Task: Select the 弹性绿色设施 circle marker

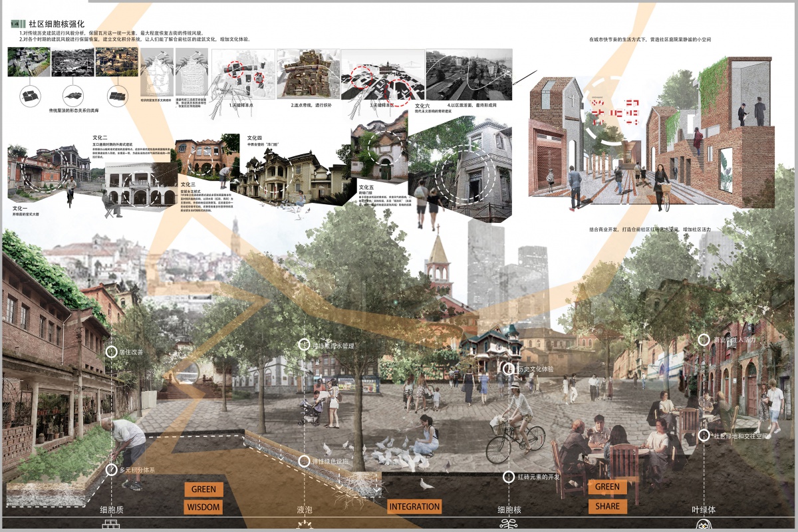Action: pos(305,460)
